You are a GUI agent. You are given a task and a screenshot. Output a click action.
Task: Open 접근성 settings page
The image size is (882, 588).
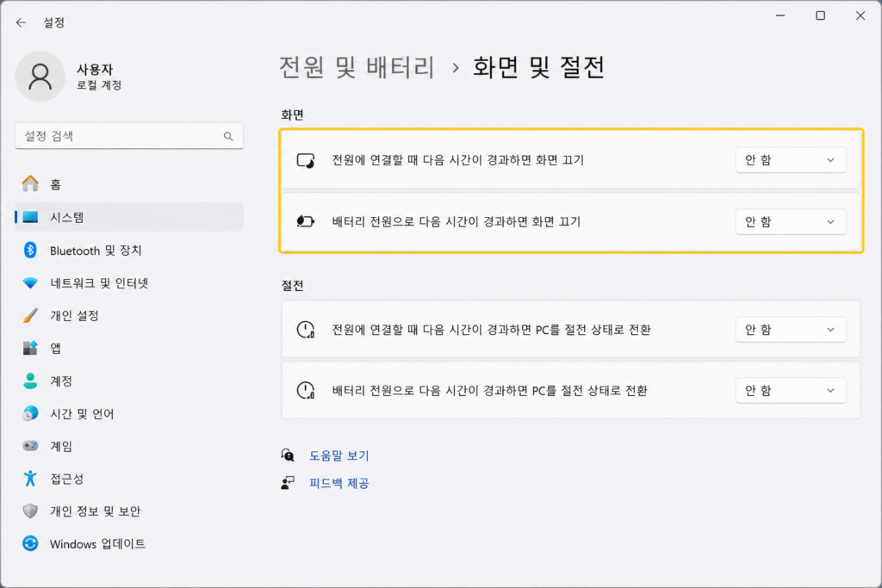click(129, 479)
